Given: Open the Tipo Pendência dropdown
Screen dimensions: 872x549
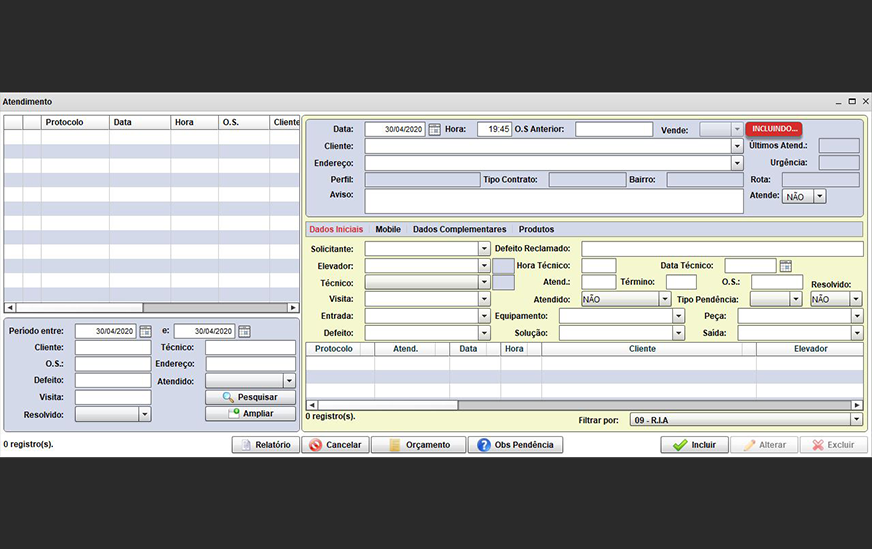Looking at the screenshot, I should point(796,299).
